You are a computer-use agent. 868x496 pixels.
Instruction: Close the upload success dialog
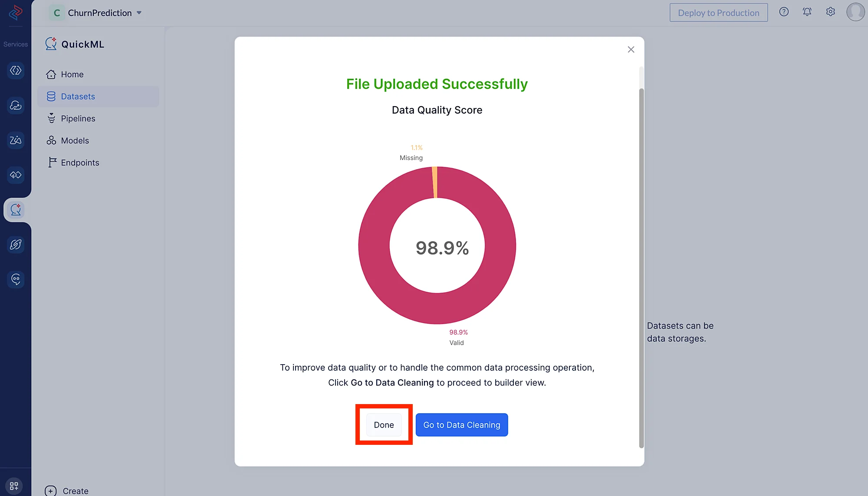coord(631,49)
